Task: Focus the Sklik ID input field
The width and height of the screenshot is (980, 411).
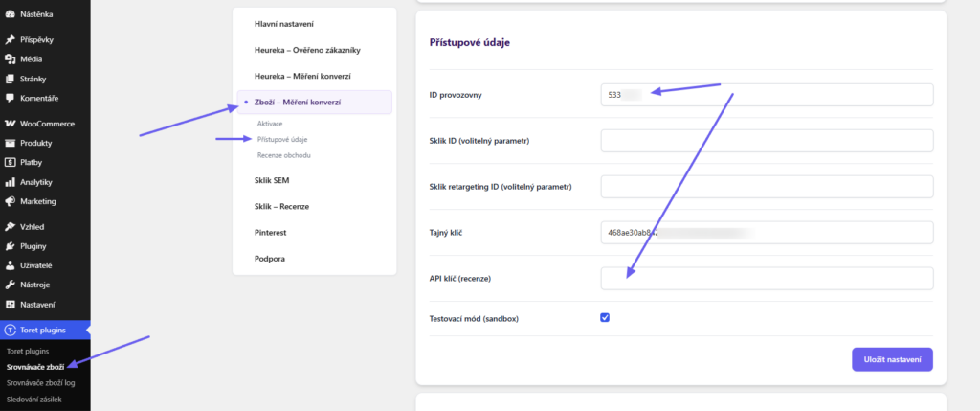Action: point(767,141)
